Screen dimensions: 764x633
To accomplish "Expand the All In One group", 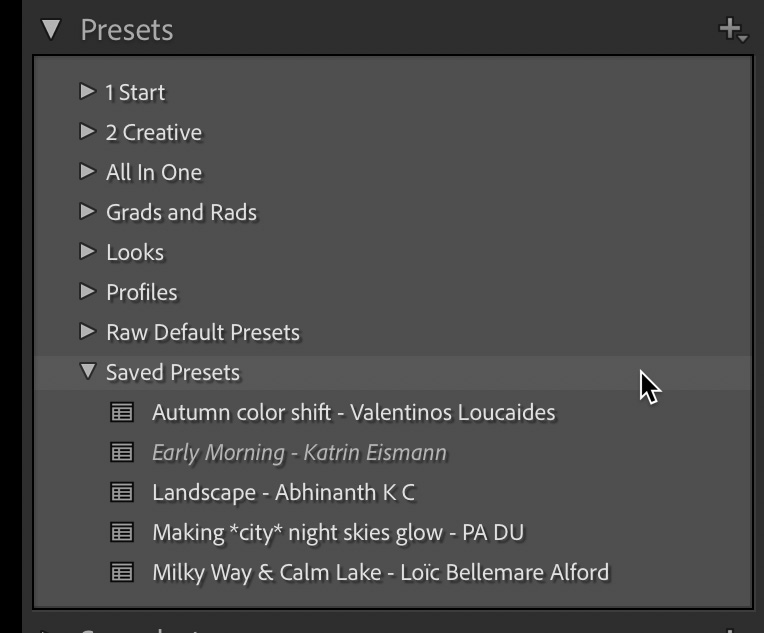I will (x=87, y=172).
